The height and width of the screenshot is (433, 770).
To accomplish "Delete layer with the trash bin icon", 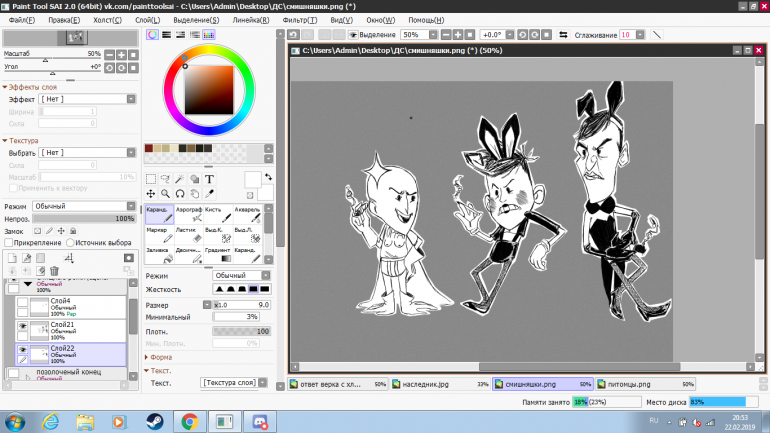I will click(x=54, y=271).
